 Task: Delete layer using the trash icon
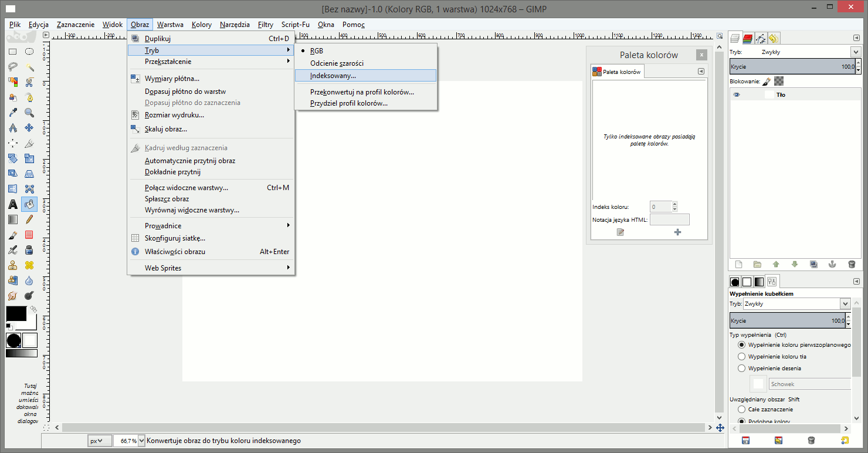coord(852,265)
